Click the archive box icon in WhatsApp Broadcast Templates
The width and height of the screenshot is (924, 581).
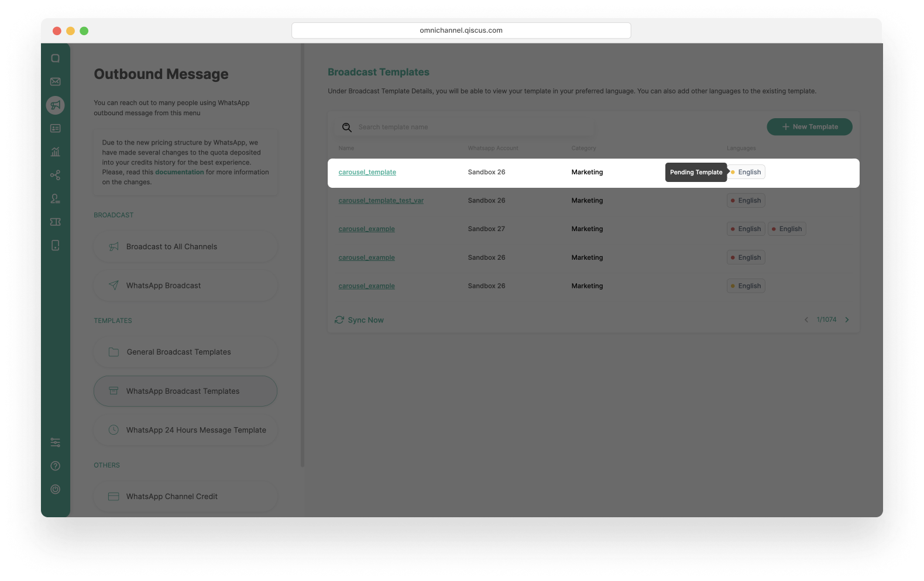click(114, 391)
